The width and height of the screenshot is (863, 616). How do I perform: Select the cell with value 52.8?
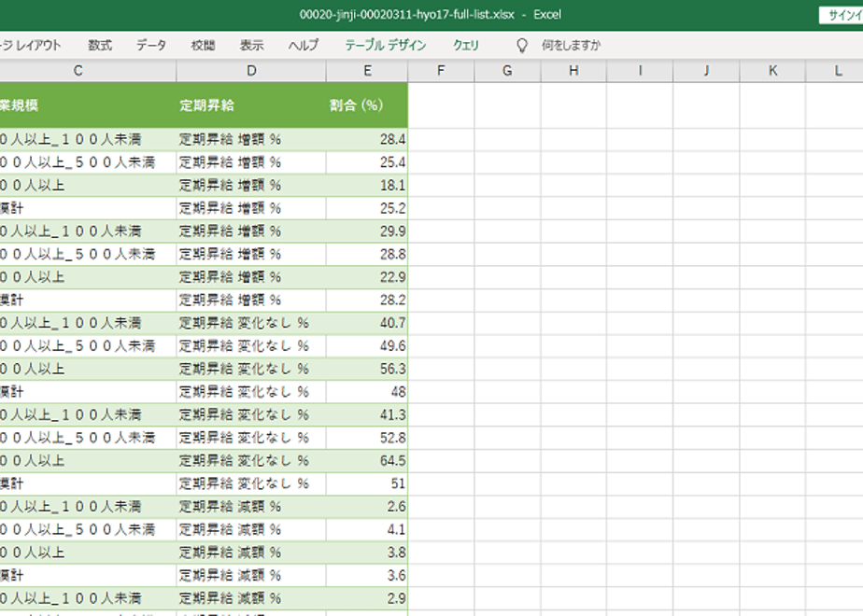(x=367, y=438)
